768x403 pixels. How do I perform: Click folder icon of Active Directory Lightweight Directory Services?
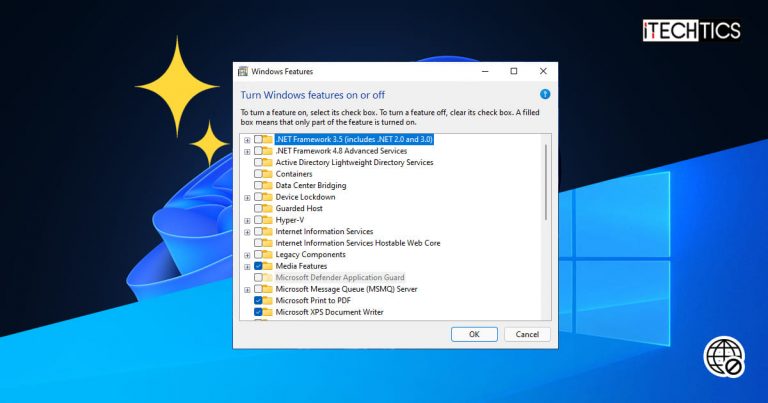click(267, 162)
